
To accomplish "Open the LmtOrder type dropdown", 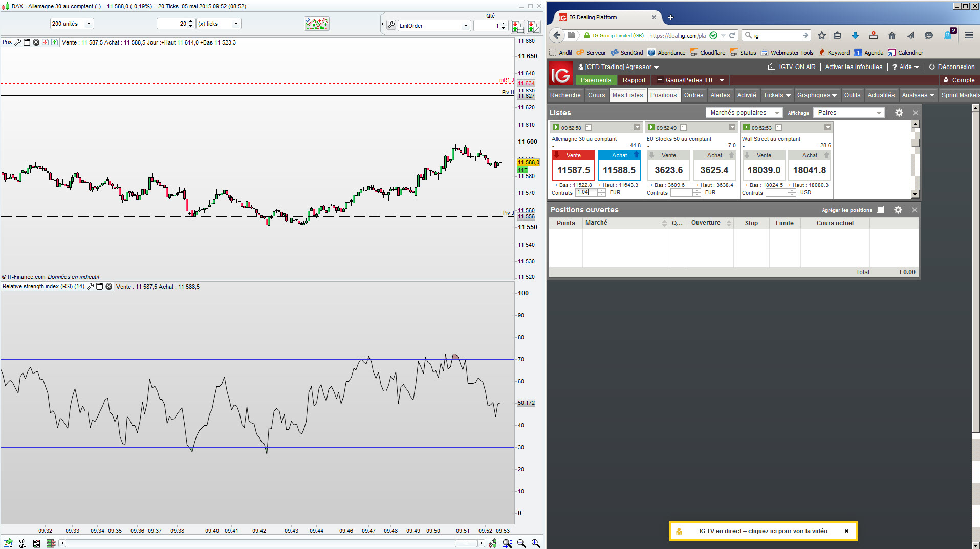I will point(434,26).
